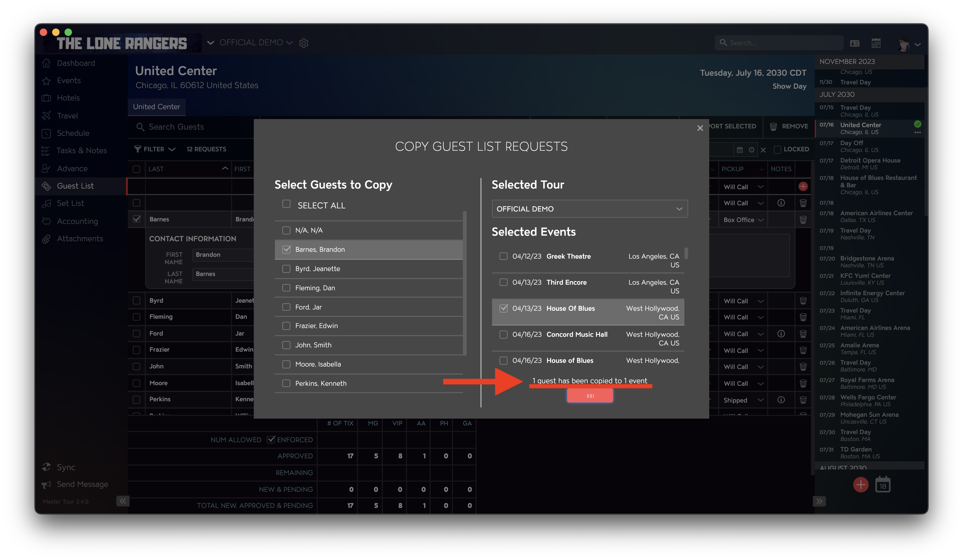Uncheck Barnes, Brandon in copy list

coord(286,249)
